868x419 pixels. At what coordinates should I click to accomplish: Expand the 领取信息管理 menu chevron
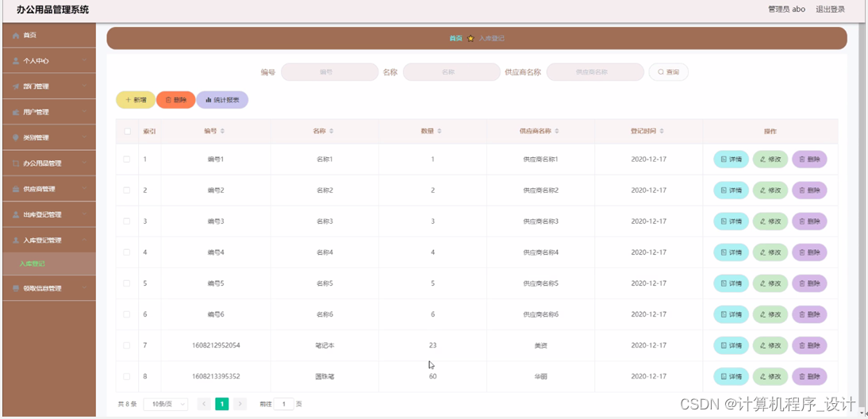click(x=84, y=288)
